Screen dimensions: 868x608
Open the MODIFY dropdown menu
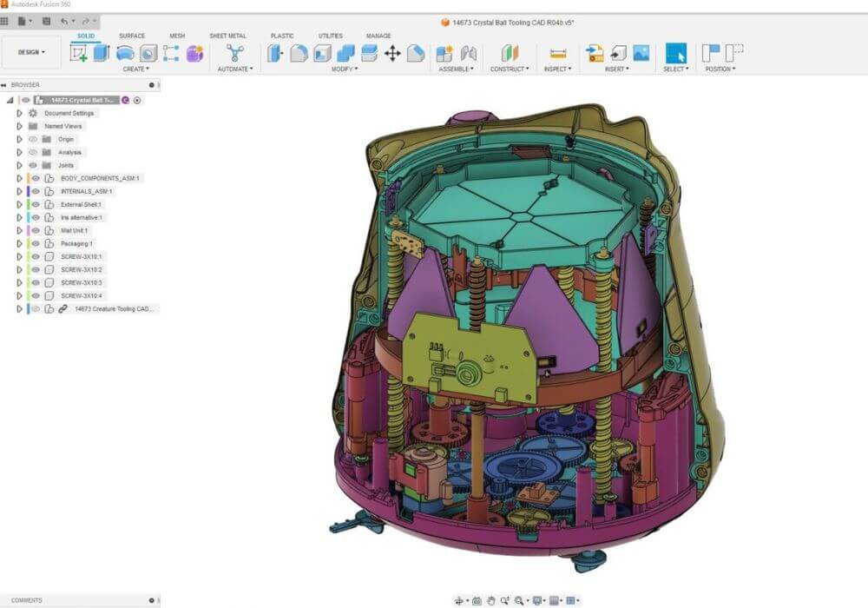[345, 69]
